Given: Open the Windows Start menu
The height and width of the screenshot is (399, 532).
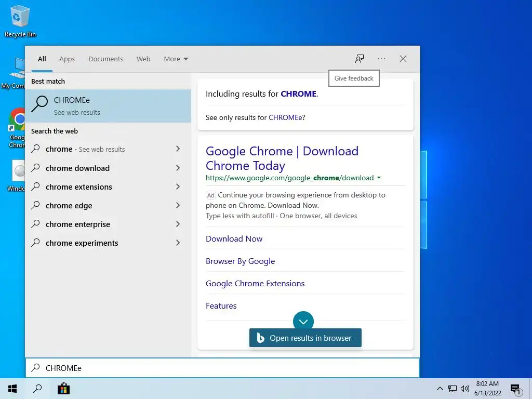Looking at the screenshot, I should click(x=12, y=389).
